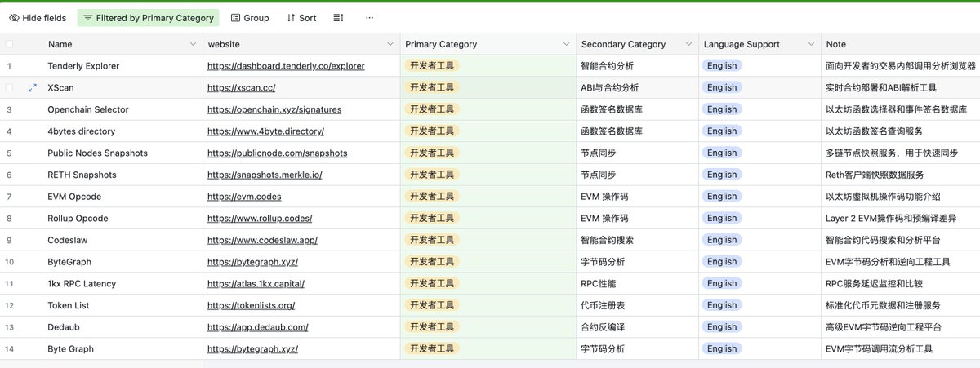The width and height of the screenshot is (980, 368).
Task: Select the Byte Graph name cell in row 14
Action: click(122, 348)
